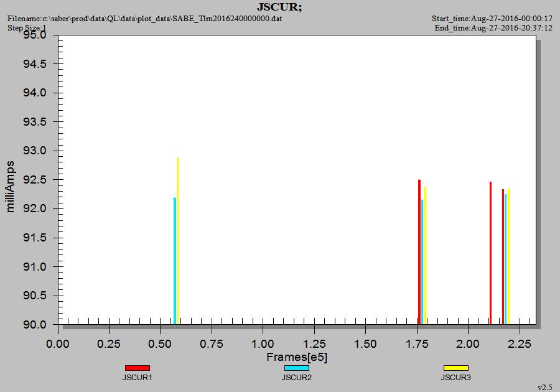Click the 90.5 y-axis tick label
Image resolution: width=560 pixels, height=392 pixels.
[35, 296]
